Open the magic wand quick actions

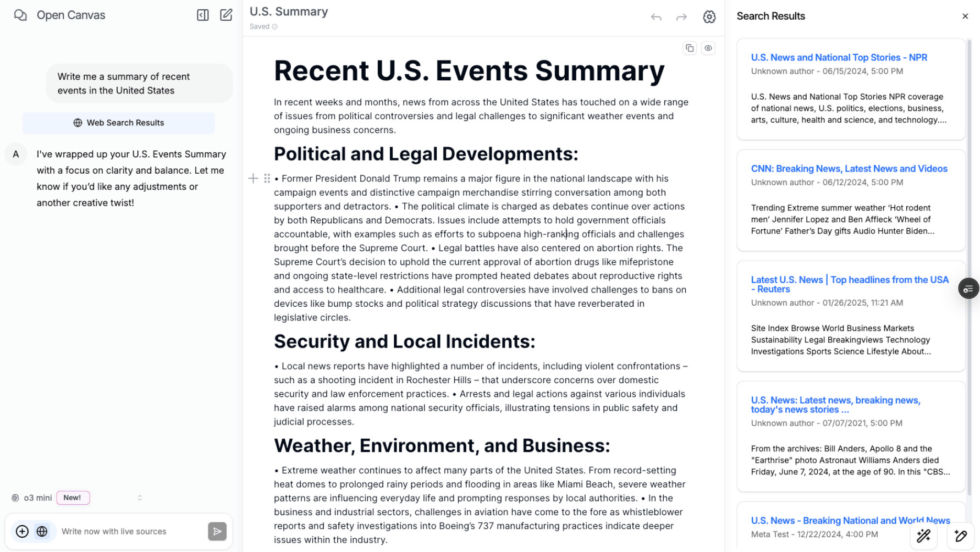[x=924, y=536]
